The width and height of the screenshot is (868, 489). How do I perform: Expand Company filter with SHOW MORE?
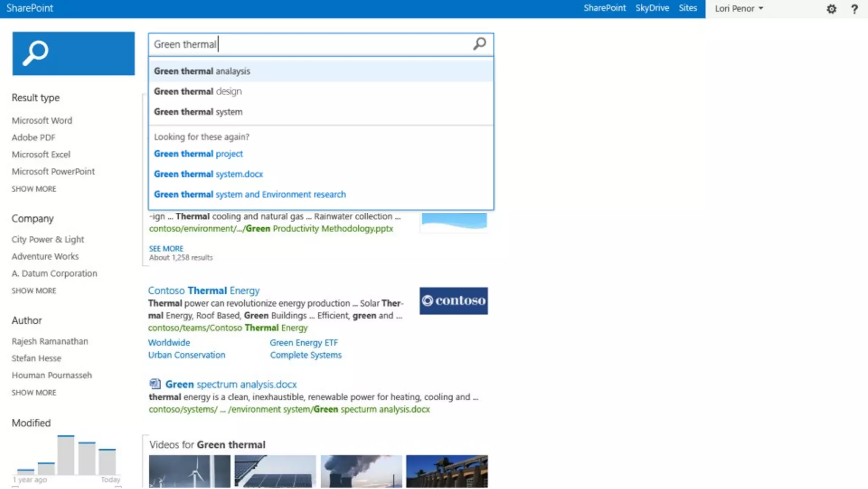pyautogui.click(x=34, y=291)
